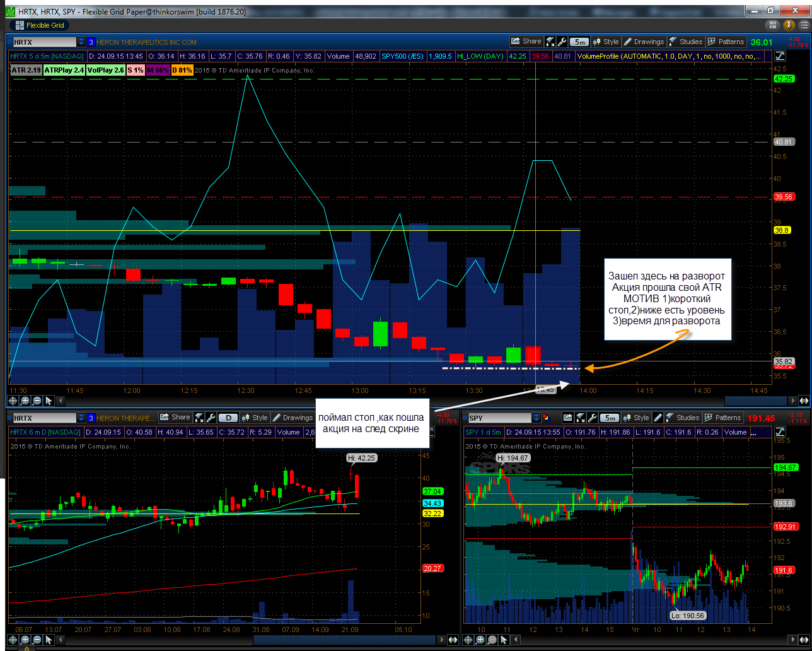The width and height of the screenshot is (812, 651).
Task: Open symbol dropdown on SPY chart
Action: click(x=536, y=418)
